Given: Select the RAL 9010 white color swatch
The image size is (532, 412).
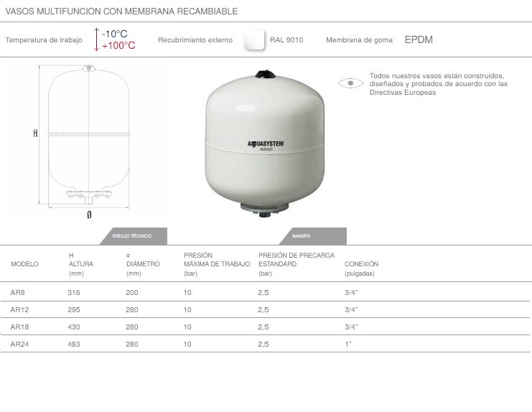Looking at the screenshot, I should point(253,40).
